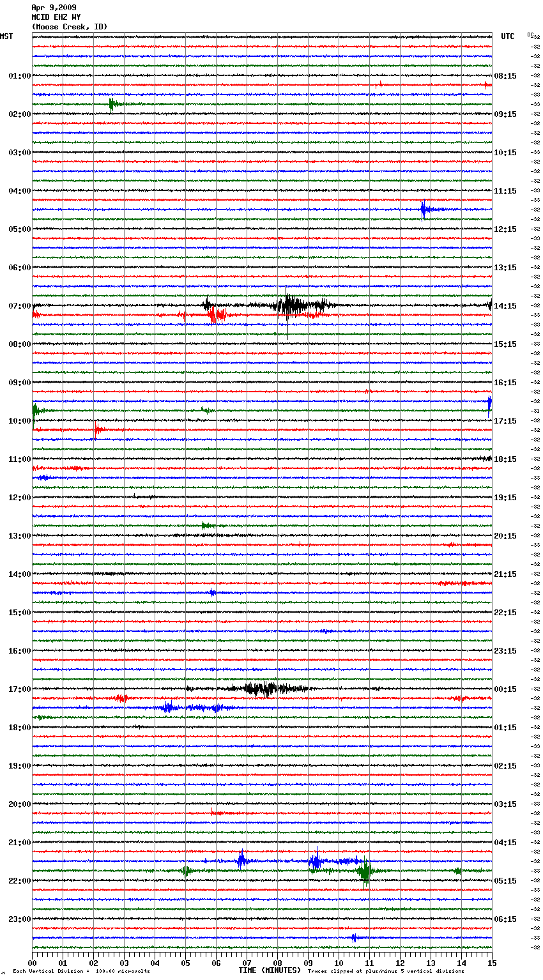This screenshot has width=543, height=980.
Task: Click the 01 minute tick label
Action: pos(63,963)
